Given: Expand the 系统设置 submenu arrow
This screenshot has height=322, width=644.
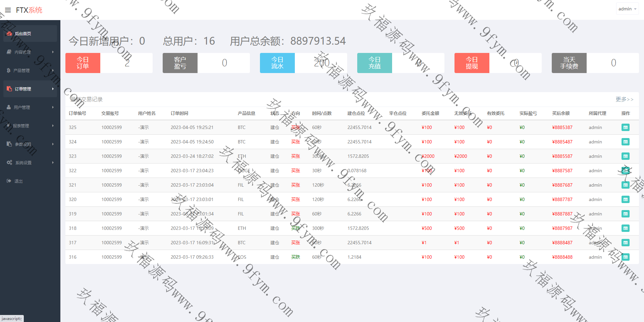Looking at the screenshot, I should (53, 163).
